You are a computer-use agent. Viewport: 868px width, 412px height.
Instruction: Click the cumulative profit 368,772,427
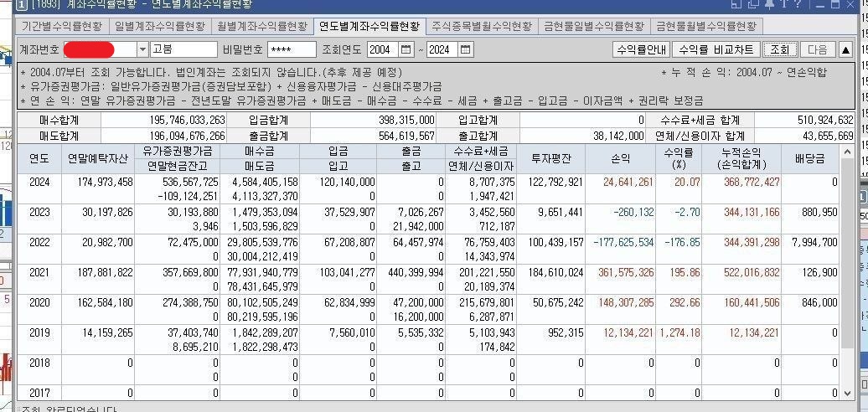coord(752,182)
